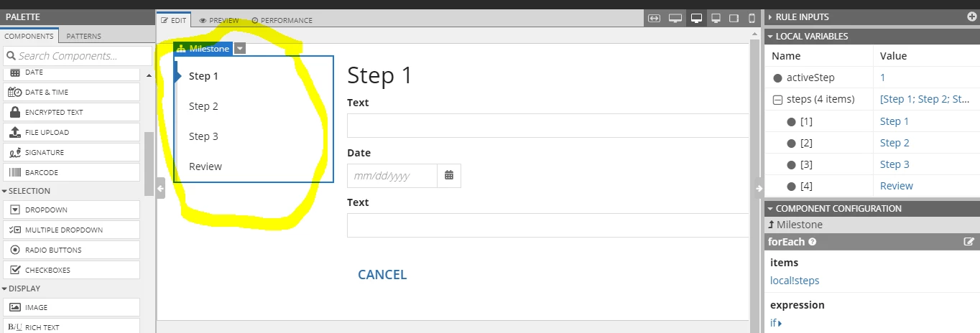Open the local!steps items link
Image resolution: width=980 pixels, height=333 pixels.
tap(795, 281)
